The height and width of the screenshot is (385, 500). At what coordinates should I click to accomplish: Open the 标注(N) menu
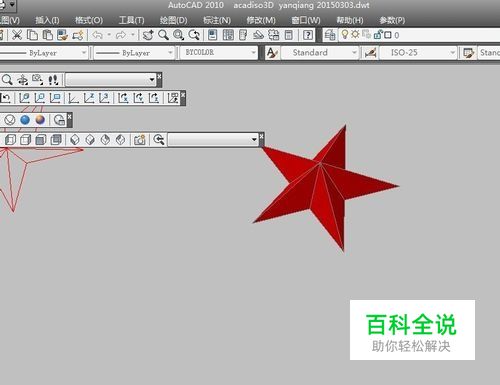click(217, 20)
